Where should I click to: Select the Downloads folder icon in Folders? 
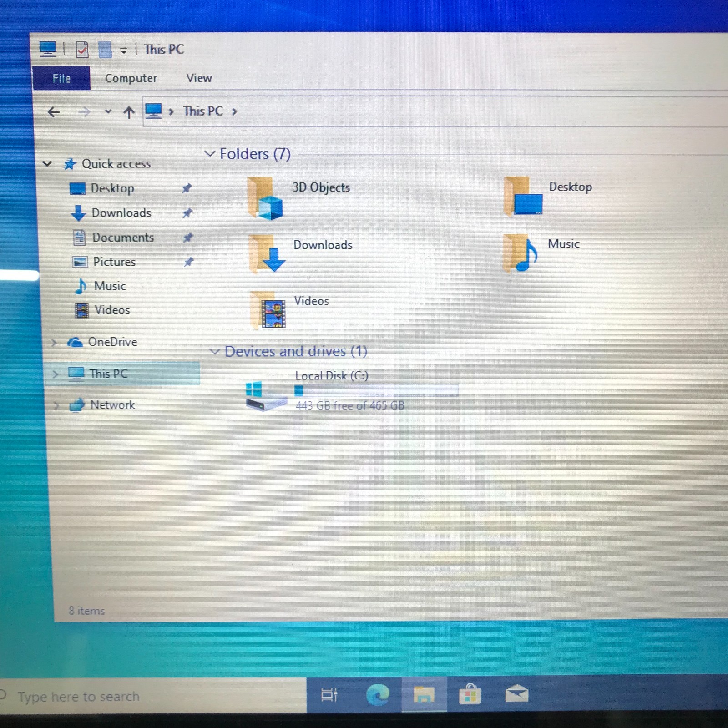tap(267, 253)
